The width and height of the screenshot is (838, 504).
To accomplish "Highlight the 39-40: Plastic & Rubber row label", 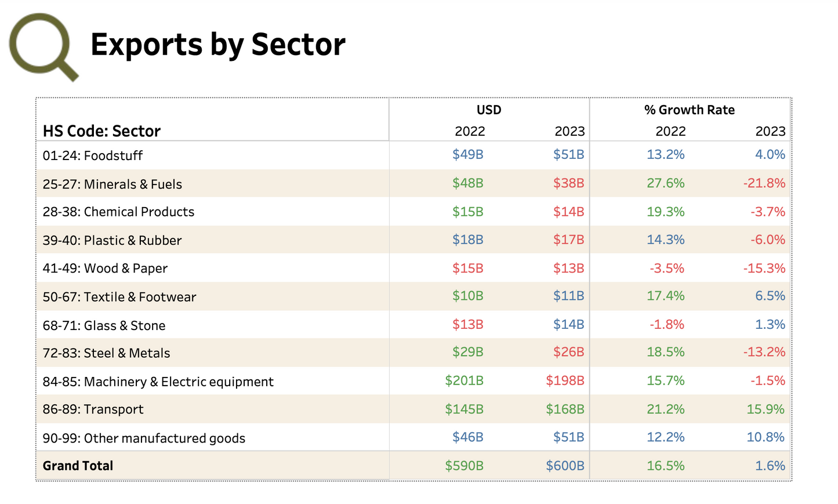I will [x=112, y=240].
